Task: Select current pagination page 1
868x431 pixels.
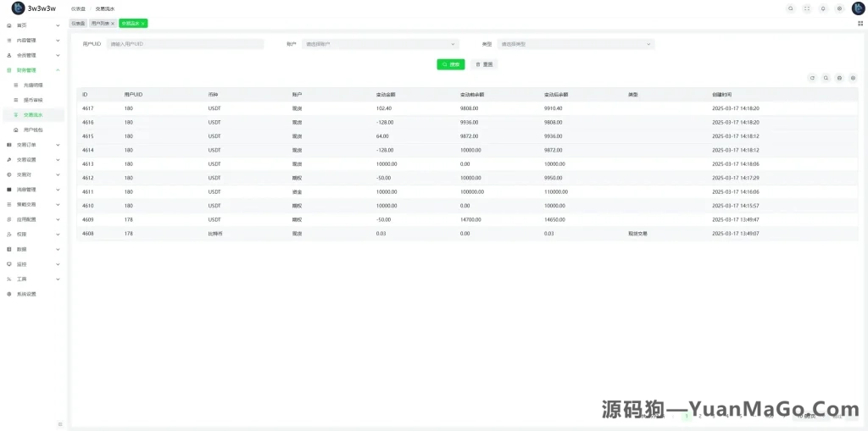Action: click(x=687, y=416)
